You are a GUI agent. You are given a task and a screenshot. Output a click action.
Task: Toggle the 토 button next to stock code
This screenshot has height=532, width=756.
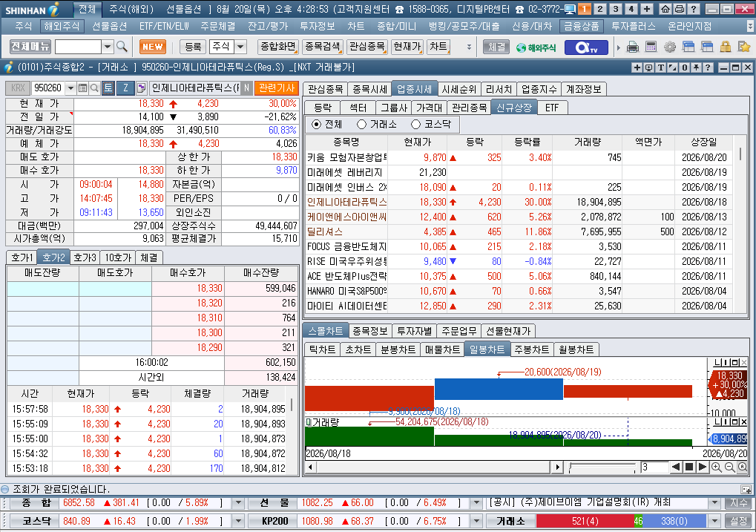tap(108, 88)
